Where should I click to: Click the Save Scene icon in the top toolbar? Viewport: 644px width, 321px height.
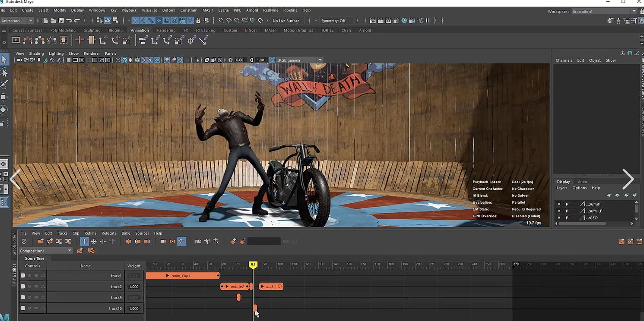(61, 21)
